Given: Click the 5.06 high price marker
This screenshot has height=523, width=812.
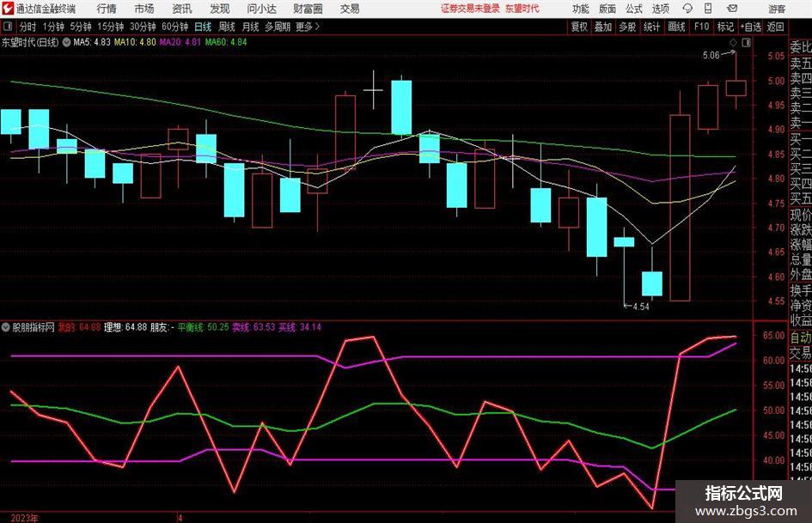Looking at the screenshot, I should point(711,56).
